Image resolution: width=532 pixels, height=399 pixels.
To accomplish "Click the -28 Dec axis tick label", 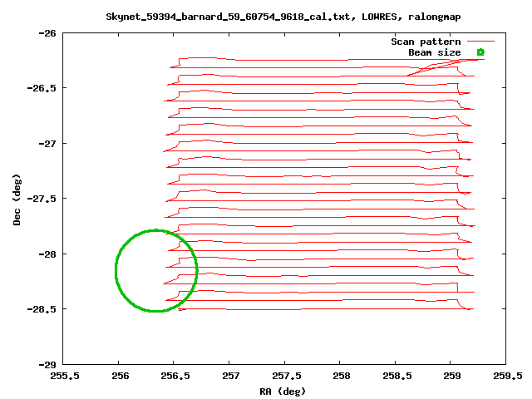I will tap(47, 254).
